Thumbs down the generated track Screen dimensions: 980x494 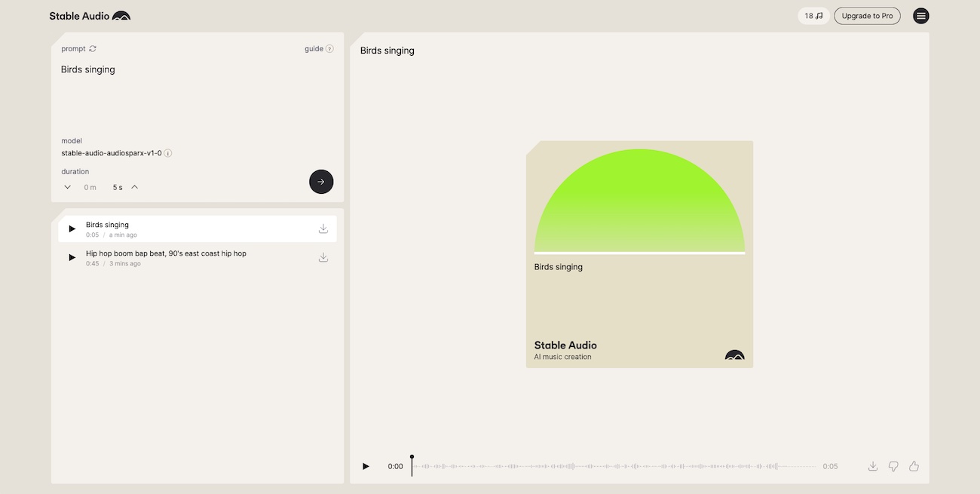pos(893,466)
